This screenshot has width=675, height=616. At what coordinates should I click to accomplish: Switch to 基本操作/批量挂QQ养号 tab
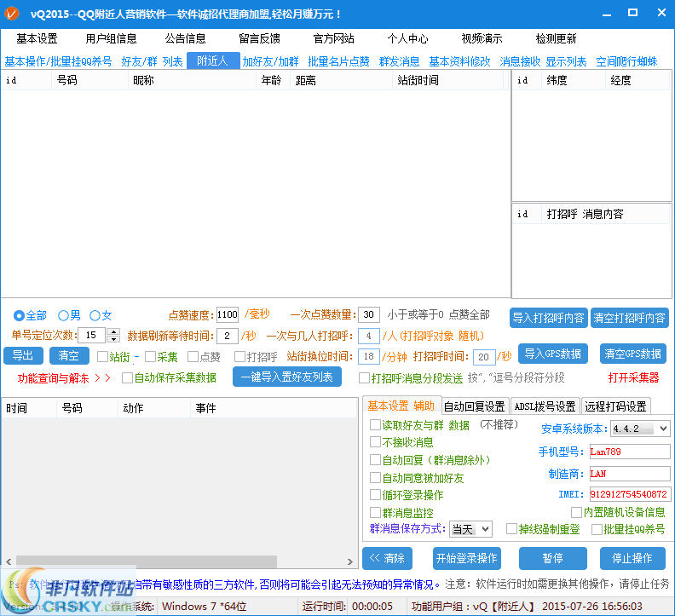coord(58,61)
